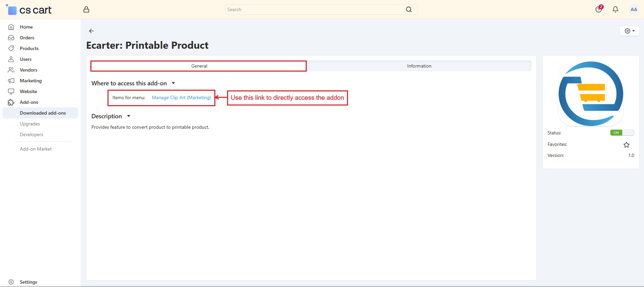Open the gear settings dropdown

click(629, 31)
